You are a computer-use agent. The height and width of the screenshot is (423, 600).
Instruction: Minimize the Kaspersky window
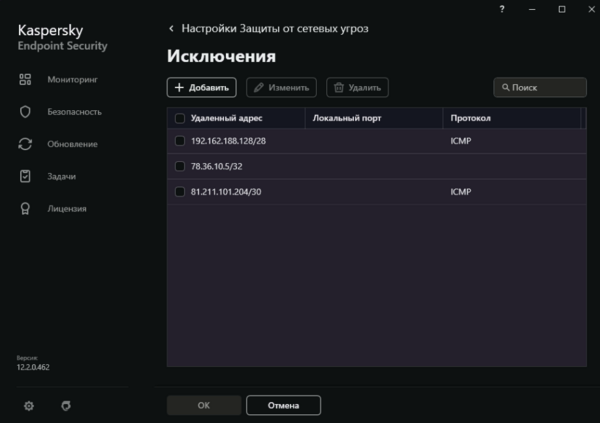532,9
